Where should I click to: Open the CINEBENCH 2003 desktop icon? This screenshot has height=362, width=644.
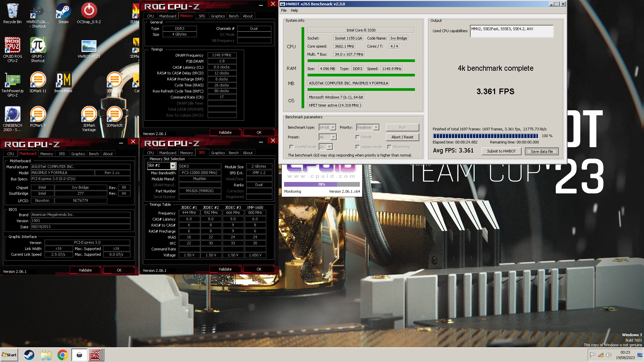pos(12,119)
